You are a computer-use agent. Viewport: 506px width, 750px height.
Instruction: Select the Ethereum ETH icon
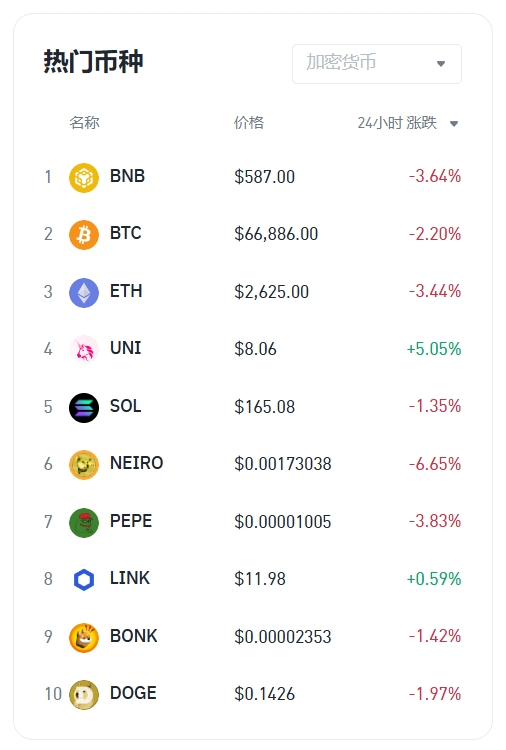point(84,292)
